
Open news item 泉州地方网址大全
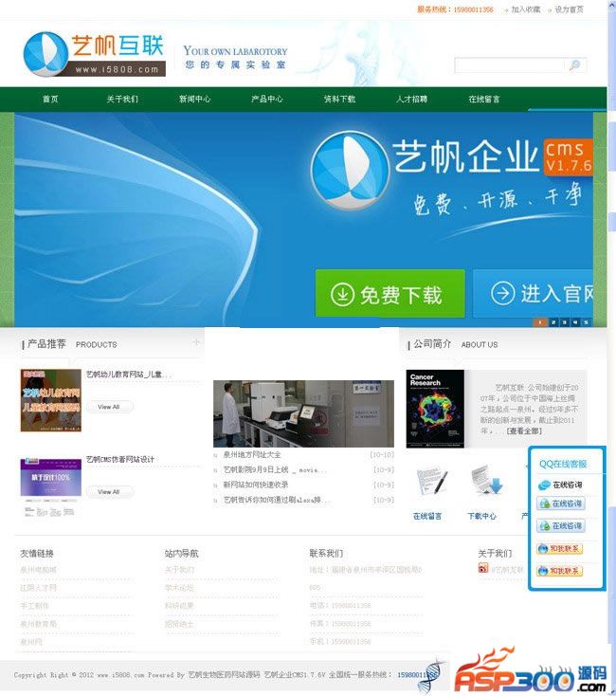pos(252,454)
